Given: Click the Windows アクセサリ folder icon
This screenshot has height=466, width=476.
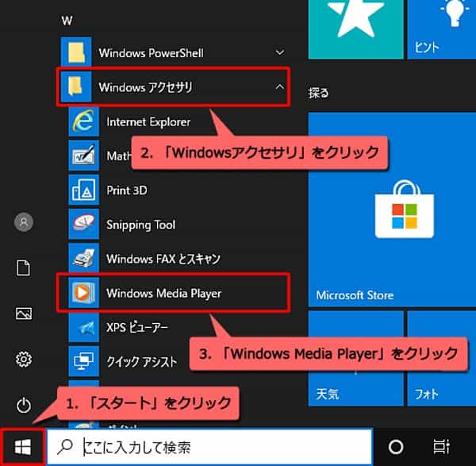Looking at the screenshot, I should [x=76, y=87].
